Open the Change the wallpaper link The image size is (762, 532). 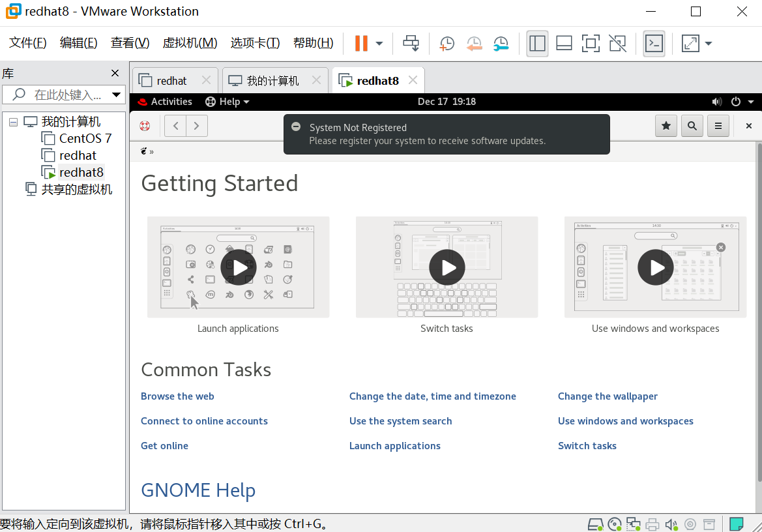point(608,396)
